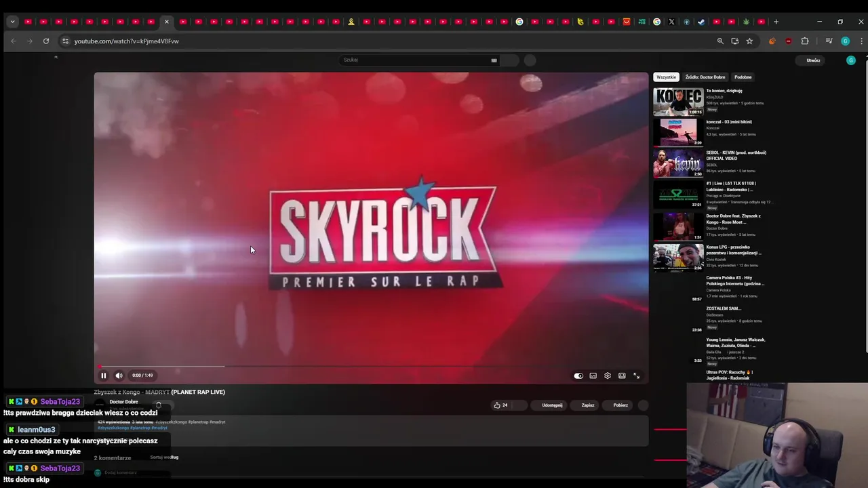This screenshot has height=488, width=868.
Task: Seek along the video progress bar
Action: coord(371,366)
